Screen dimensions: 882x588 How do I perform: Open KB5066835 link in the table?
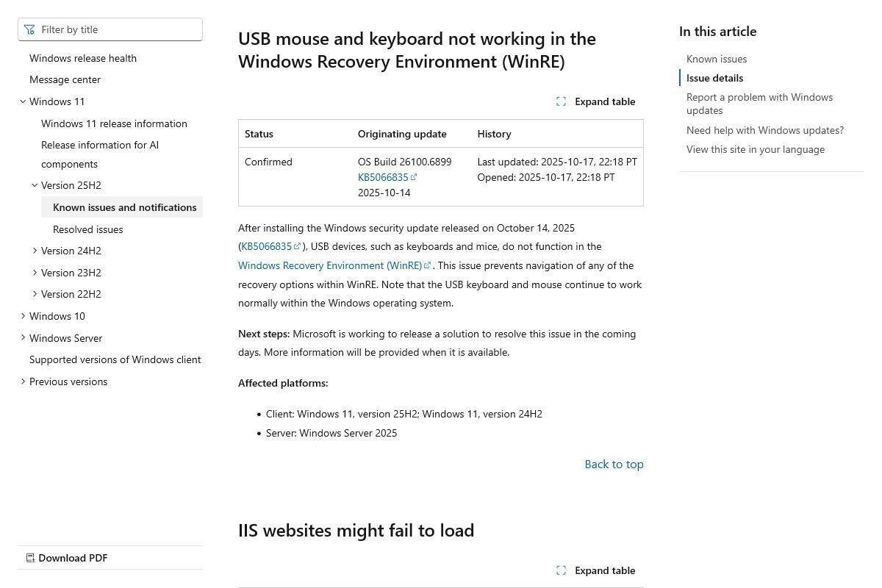point(383,177)
